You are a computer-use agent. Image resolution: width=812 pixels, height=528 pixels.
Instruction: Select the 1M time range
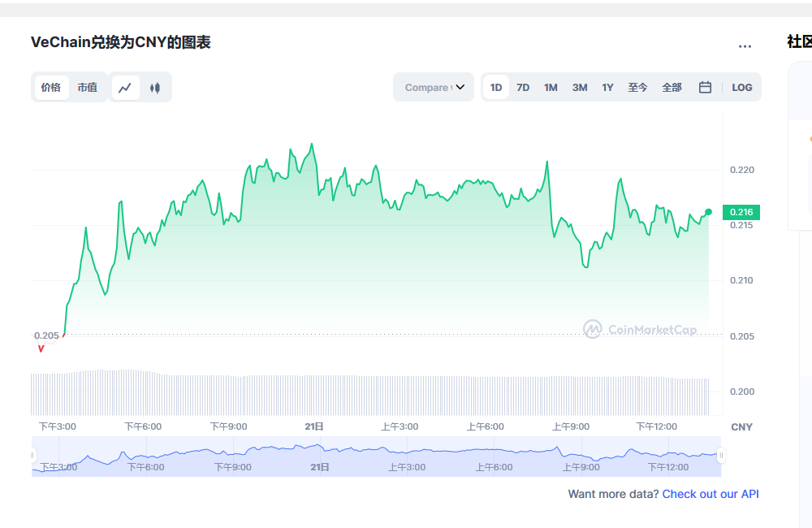tap(551, 87)
